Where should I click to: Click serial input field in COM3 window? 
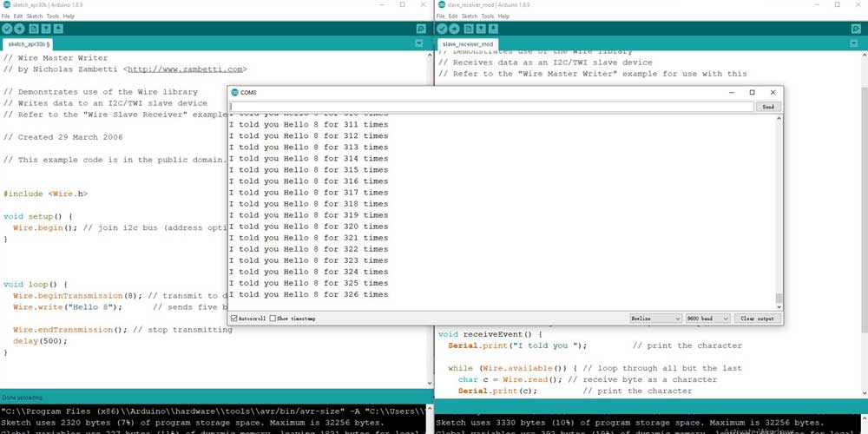(x=491, y=106)
